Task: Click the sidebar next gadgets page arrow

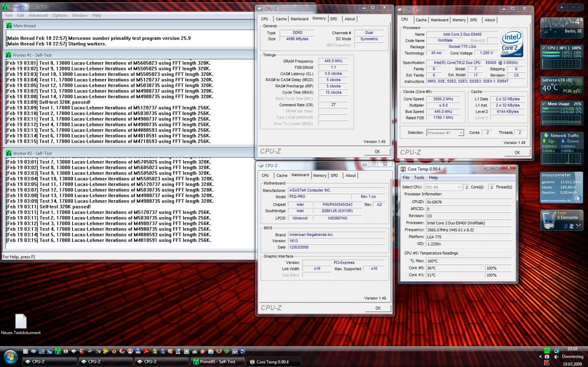Action: pyautogui.click(x=579, y=7)
